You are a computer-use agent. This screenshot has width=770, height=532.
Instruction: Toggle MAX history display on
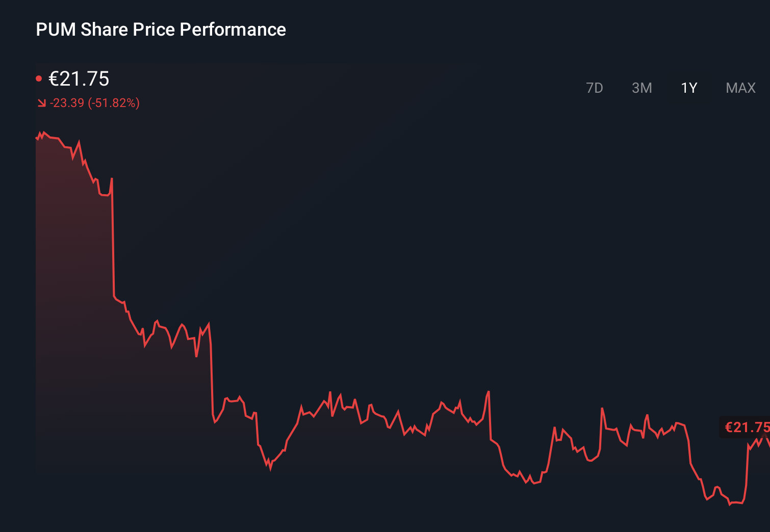pos(740,88)
